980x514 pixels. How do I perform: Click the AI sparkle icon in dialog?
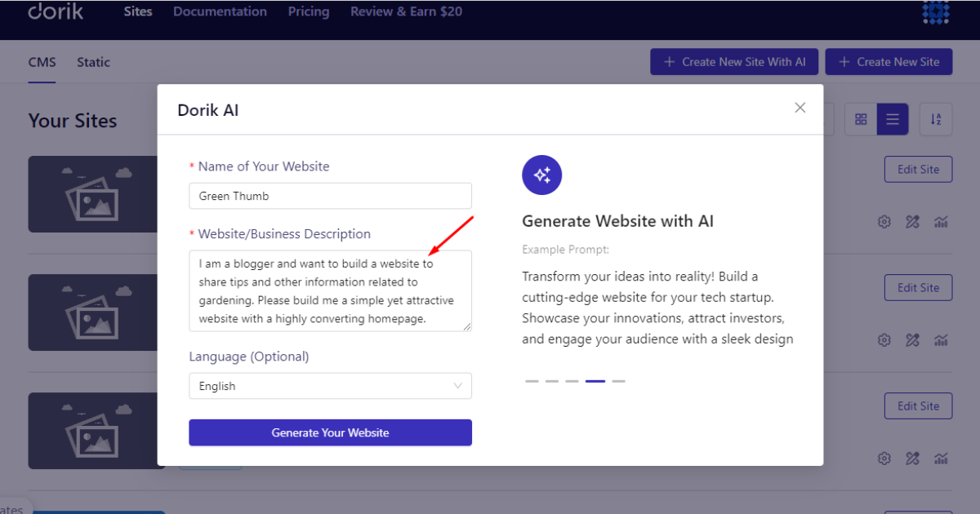click(x=542, y=175)
